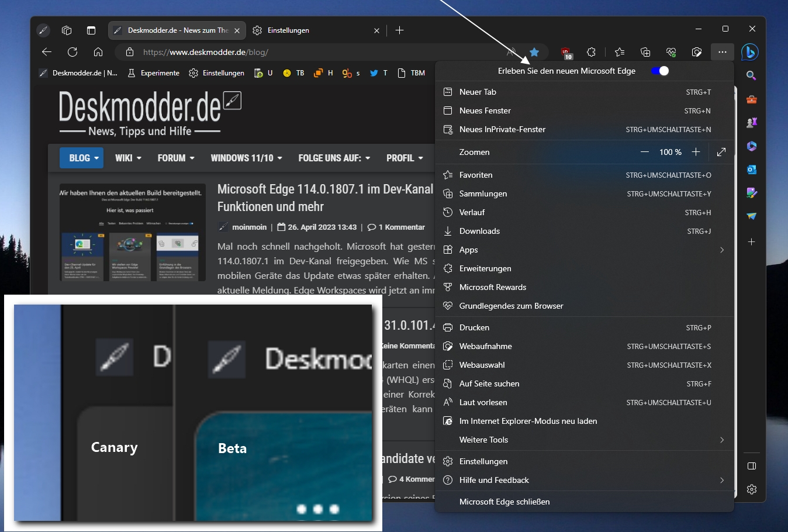
Task: Remove favorite via blue star in address bar
Action: tap(534, 52)
